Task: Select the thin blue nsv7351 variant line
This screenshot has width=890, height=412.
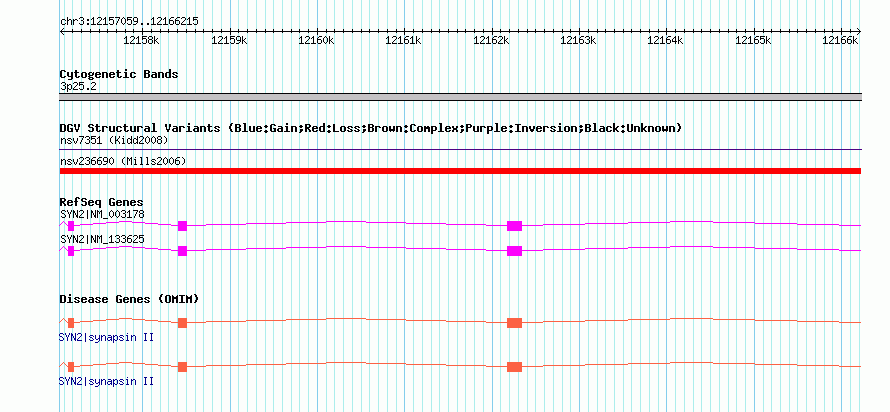Action: 460,150
